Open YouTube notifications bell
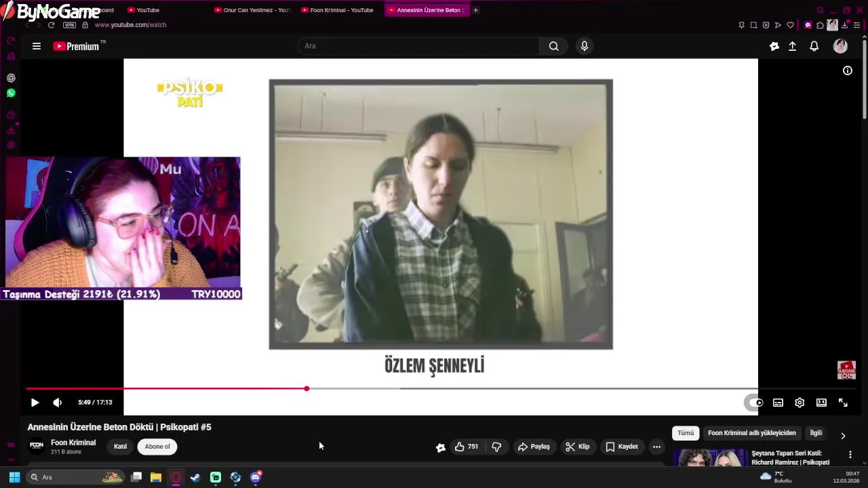868x488 pixels. click(814, 46)
